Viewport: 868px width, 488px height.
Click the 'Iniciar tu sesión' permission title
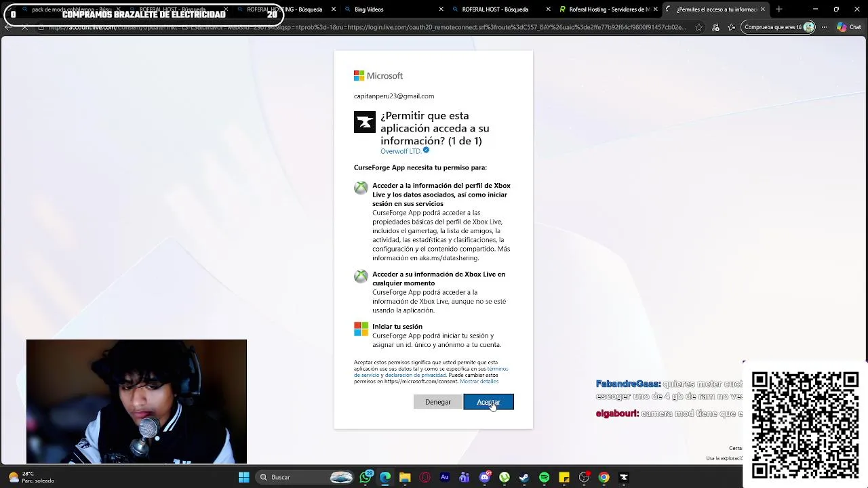click(397, 327)
